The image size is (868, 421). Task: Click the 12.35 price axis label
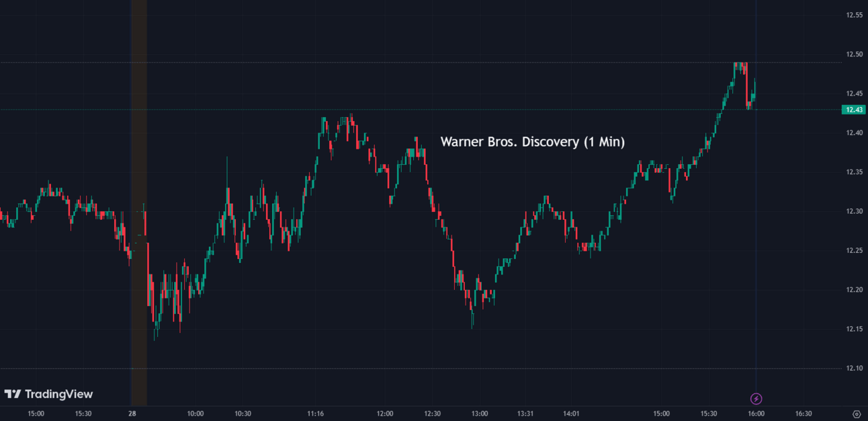pyautogui.click(x=855, y=172)
